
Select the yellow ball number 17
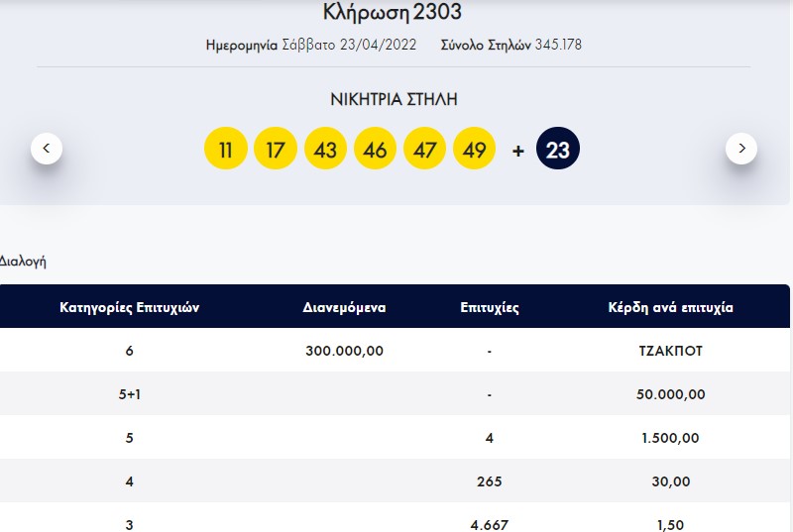276,150
